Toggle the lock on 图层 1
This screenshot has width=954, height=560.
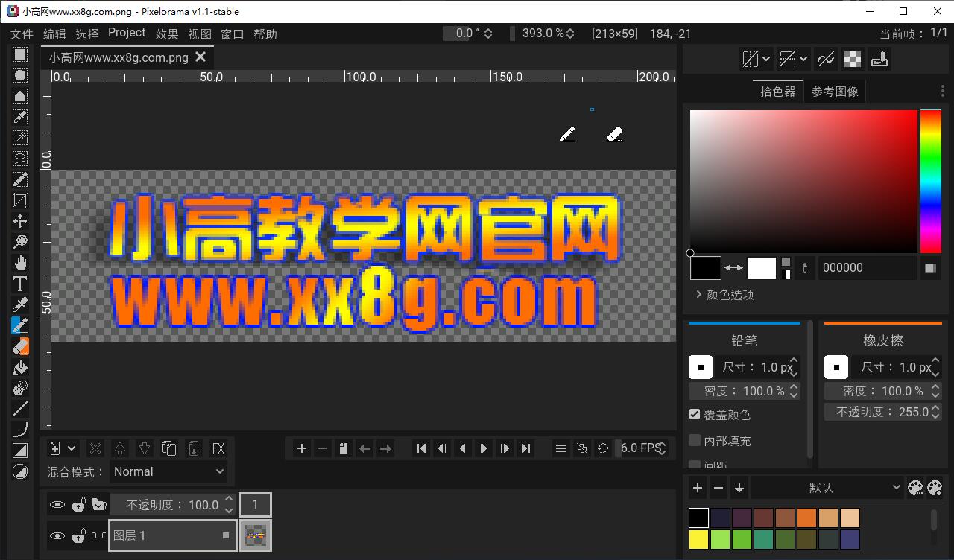pos(78,535)
